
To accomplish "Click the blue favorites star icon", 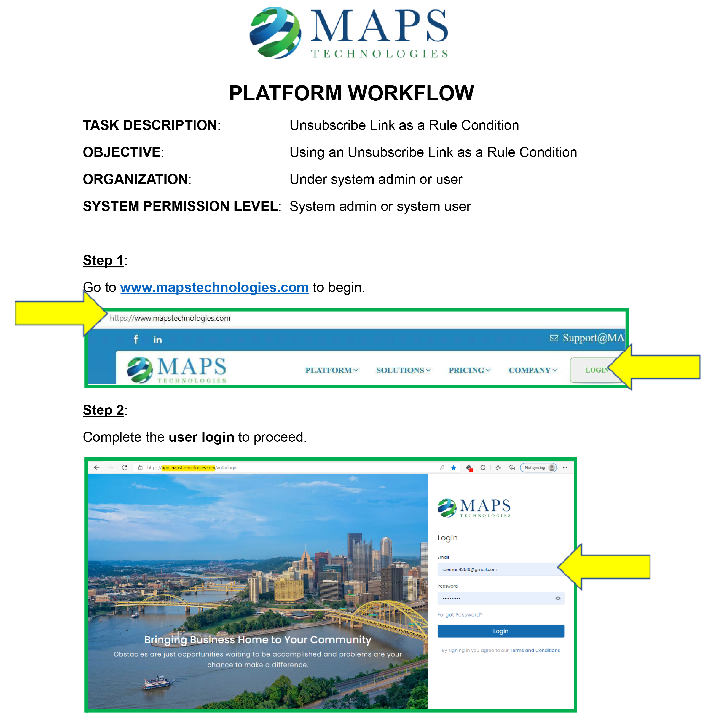I will (x=454, y=468).
